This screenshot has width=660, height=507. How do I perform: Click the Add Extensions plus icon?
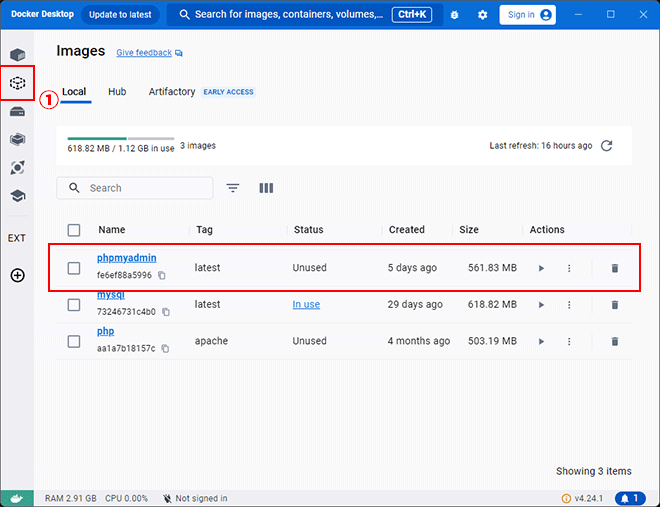[x=17, y=276]
